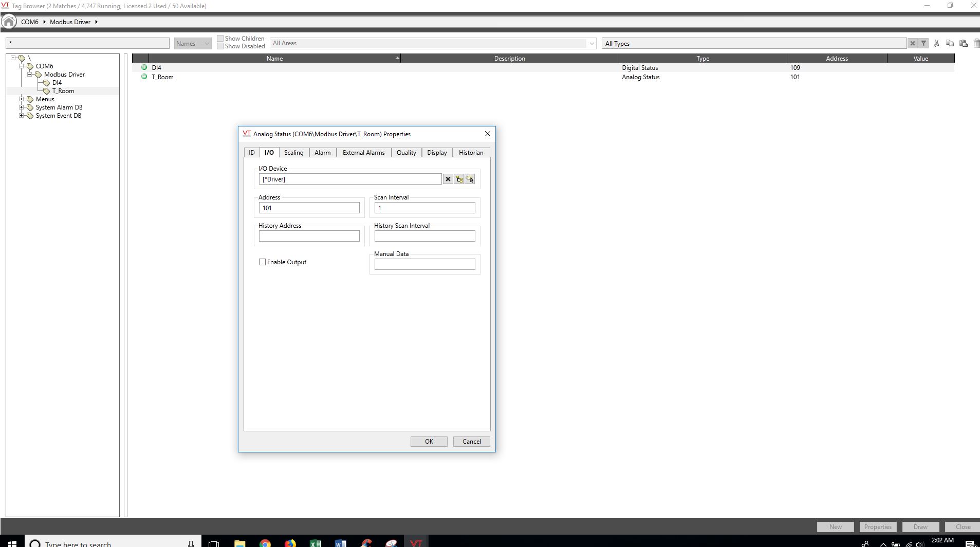980x547 pixels.
Task: Check the Show Disabled option
Action: [x=220, y=46]
